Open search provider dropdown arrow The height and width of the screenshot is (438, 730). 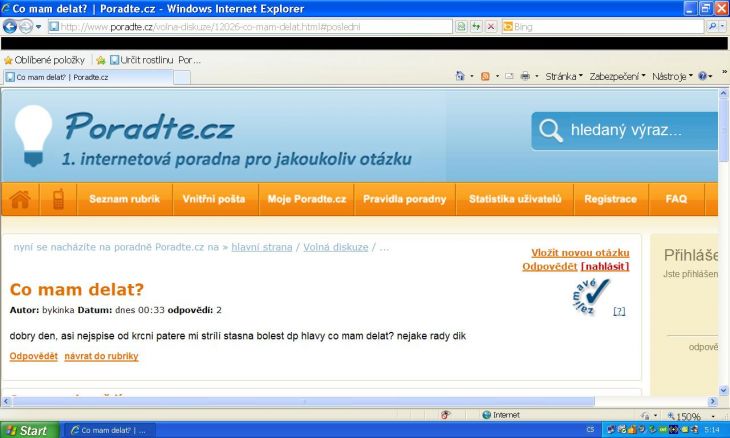[723, 27]
